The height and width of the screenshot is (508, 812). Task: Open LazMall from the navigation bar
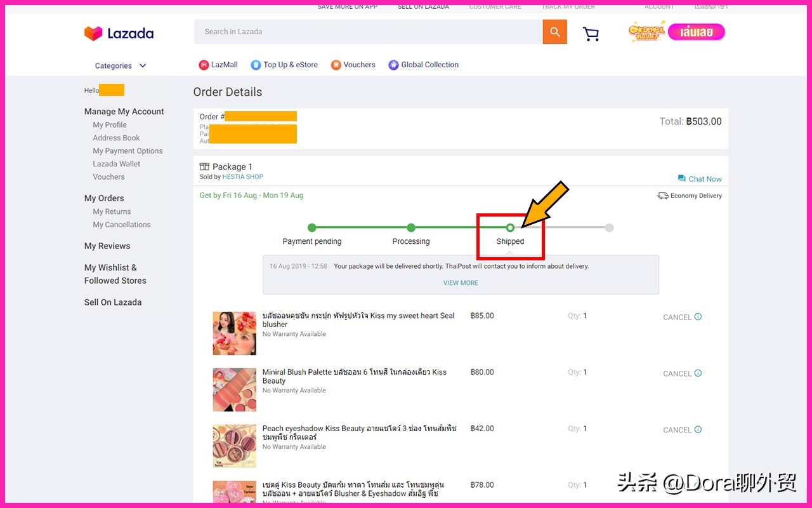[x=218, y=65]
